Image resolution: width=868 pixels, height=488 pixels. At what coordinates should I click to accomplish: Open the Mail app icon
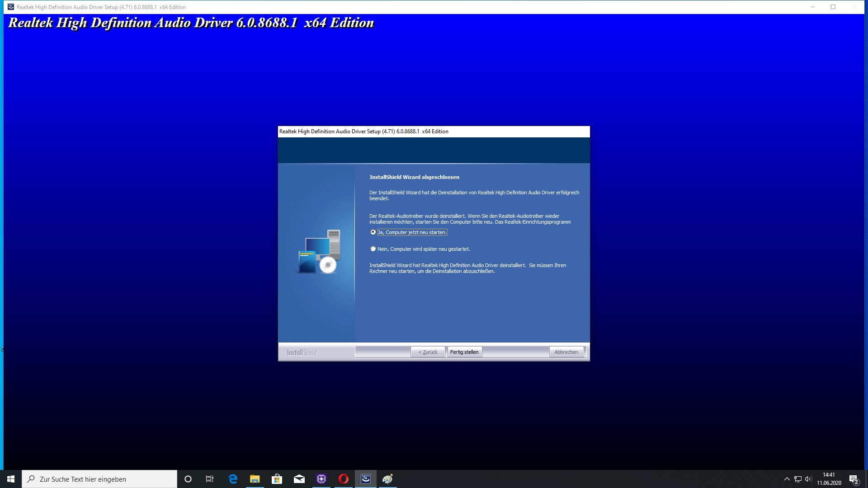pos(299,479)
